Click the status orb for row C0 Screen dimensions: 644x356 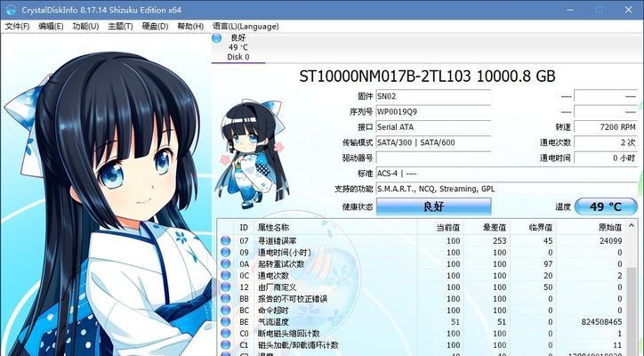click(225, 334)
